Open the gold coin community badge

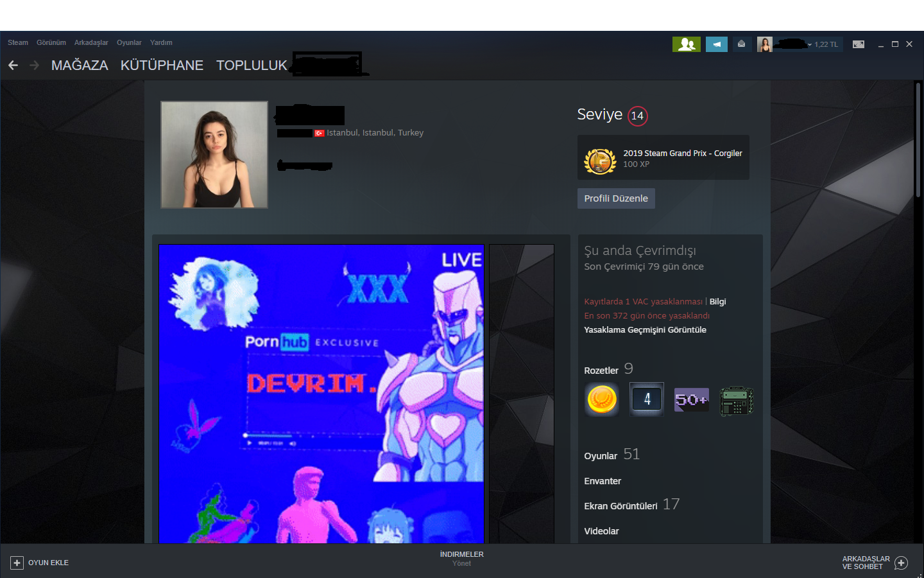click(602, 399)
